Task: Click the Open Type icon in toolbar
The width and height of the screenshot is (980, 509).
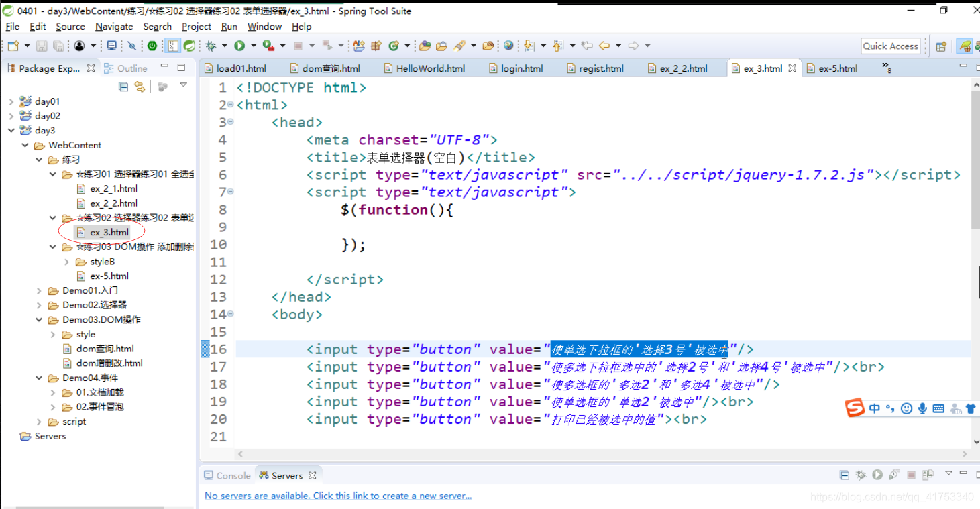Action: [x=359, y=46]
